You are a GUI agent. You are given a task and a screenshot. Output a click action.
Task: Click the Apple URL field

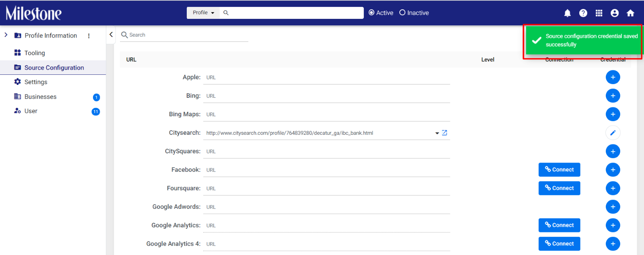[x=326, y=77]
